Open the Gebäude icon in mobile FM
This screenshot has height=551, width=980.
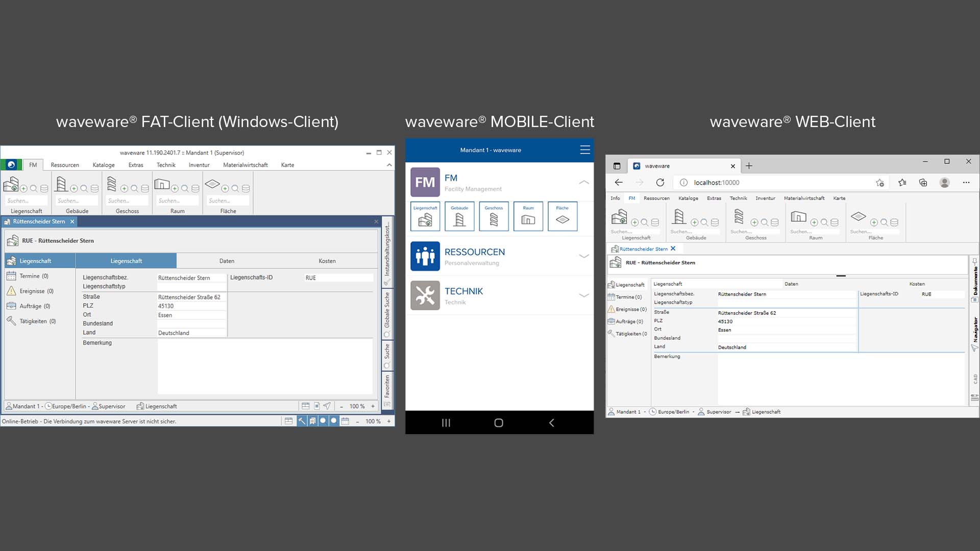459,217
